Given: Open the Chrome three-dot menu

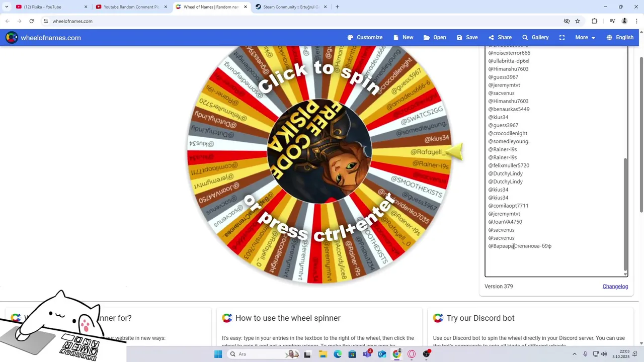Looking at the screenshot, I should (637, 21).
